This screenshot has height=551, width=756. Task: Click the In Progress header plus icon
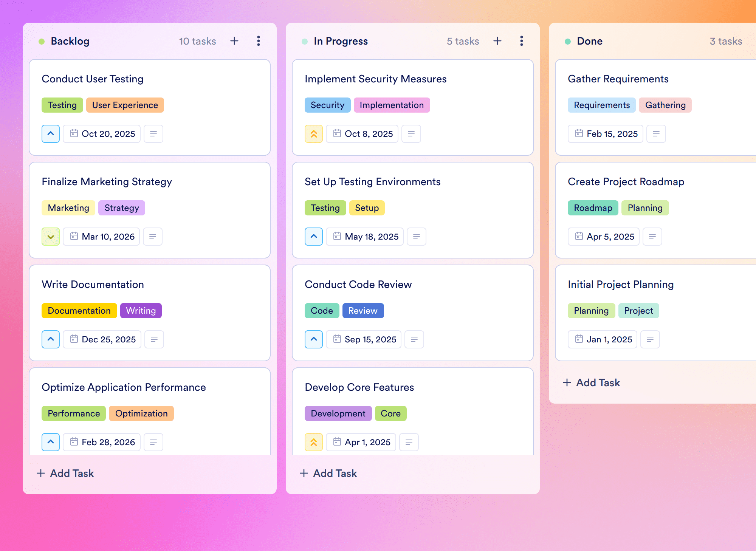click(x=497, y=41)
